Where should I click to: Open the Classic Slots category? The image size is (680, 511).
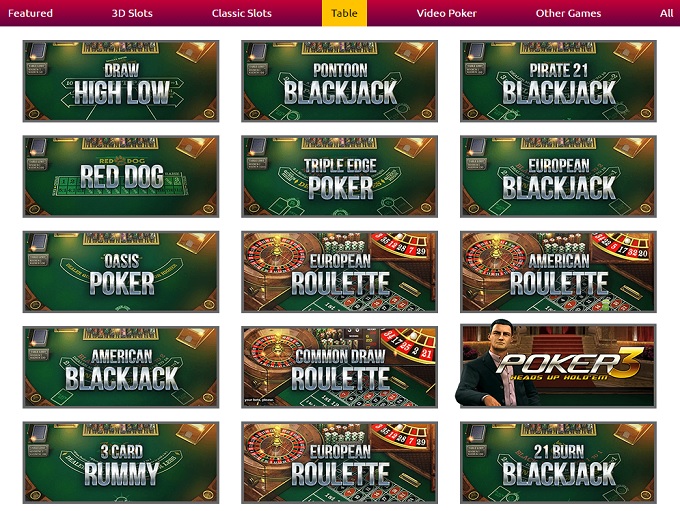242,13
